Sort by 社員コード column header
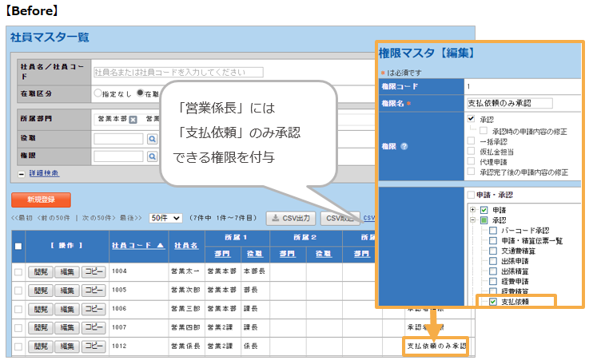This screenshot has width=593, height=364. pos(137,244)
